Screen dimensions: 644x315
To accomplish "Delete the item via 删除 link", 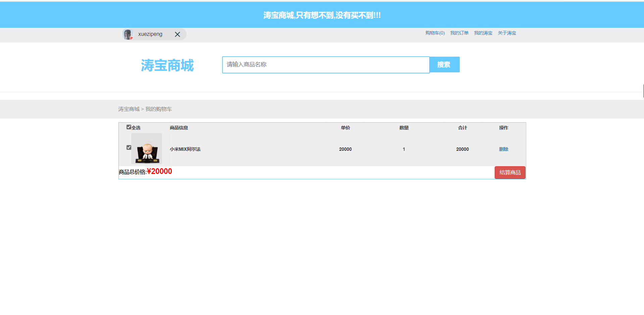I will point(503,149).
